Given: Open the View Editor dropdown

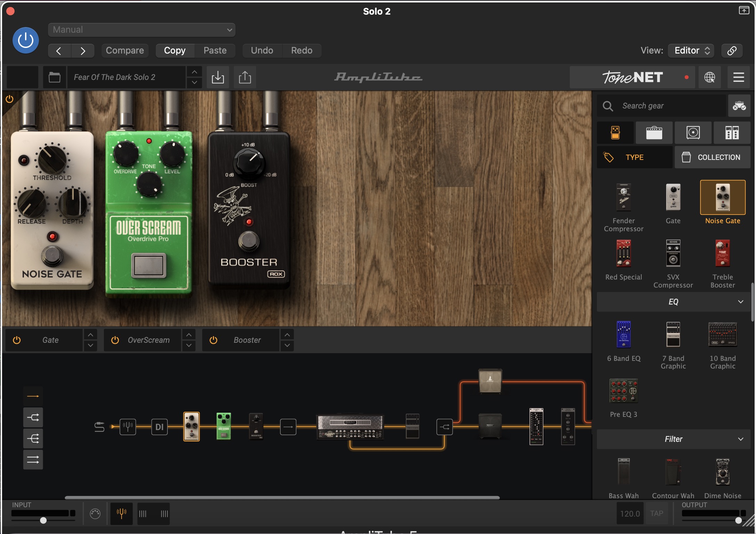Looking at the screenshot, I should [691, 51].
